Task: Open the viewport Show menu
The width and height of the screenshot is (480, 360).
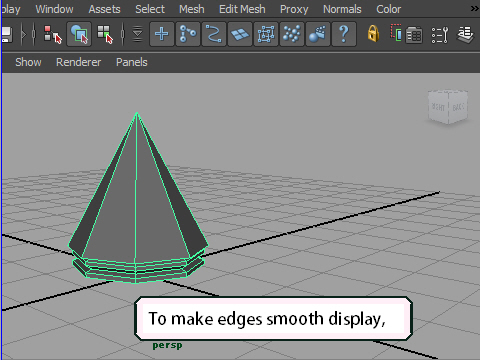Action: pyautogui.click(x=28, y=62)
